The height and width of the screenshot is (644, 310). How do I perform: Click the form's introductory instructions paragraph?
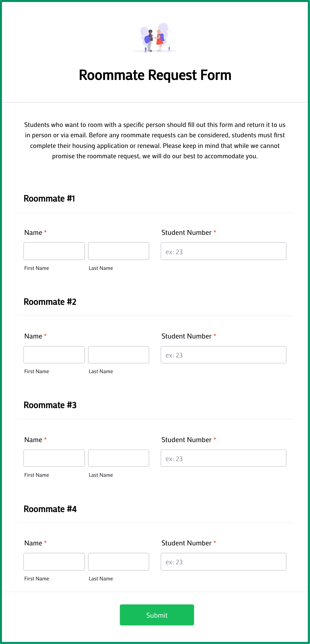click(x=155, y=140)
